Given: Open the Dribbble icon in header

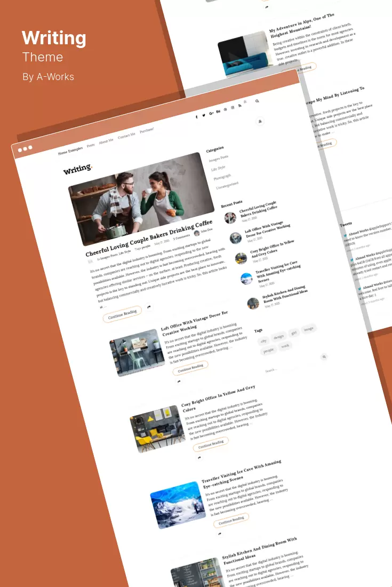Looking at the screenshot, I should tap(225, 110).
